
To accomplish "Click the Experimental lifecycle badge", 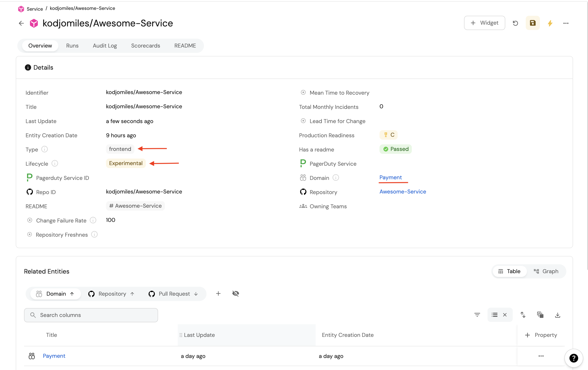I will (126, 163).
